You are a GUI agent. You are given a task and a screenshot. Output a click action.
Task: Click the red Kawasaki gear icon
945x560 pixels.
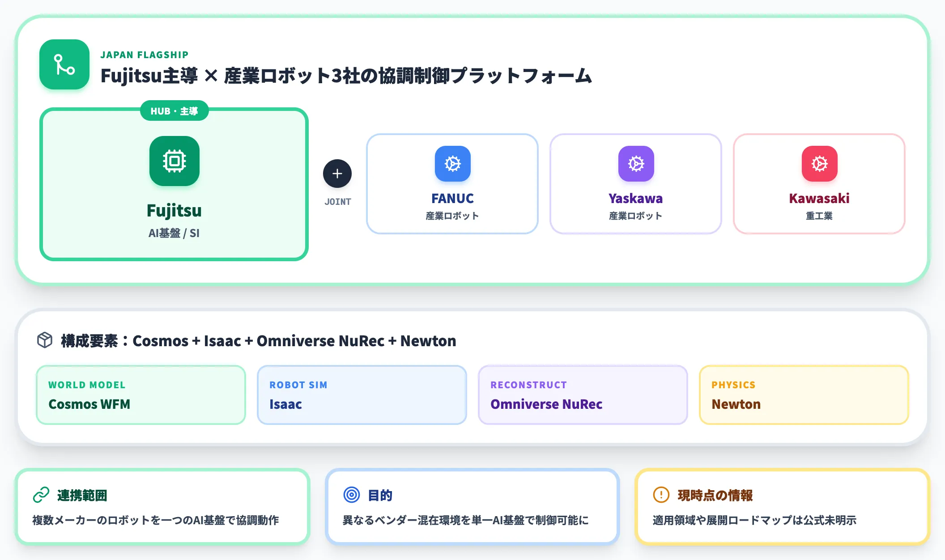820,164
